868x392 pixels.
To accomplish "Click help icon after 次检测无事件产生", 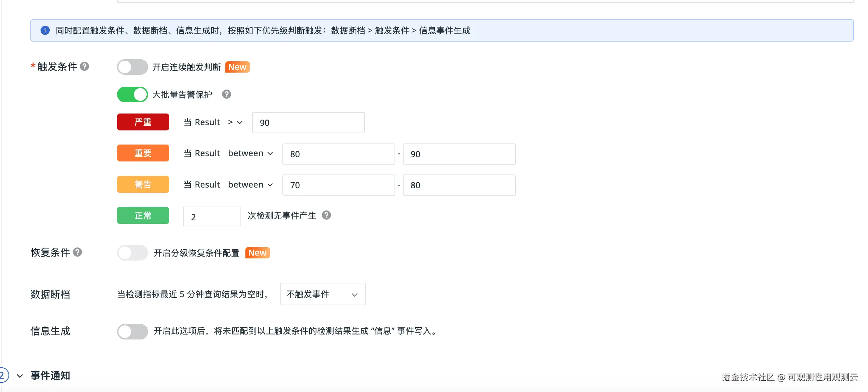I will tap(326, 215).
